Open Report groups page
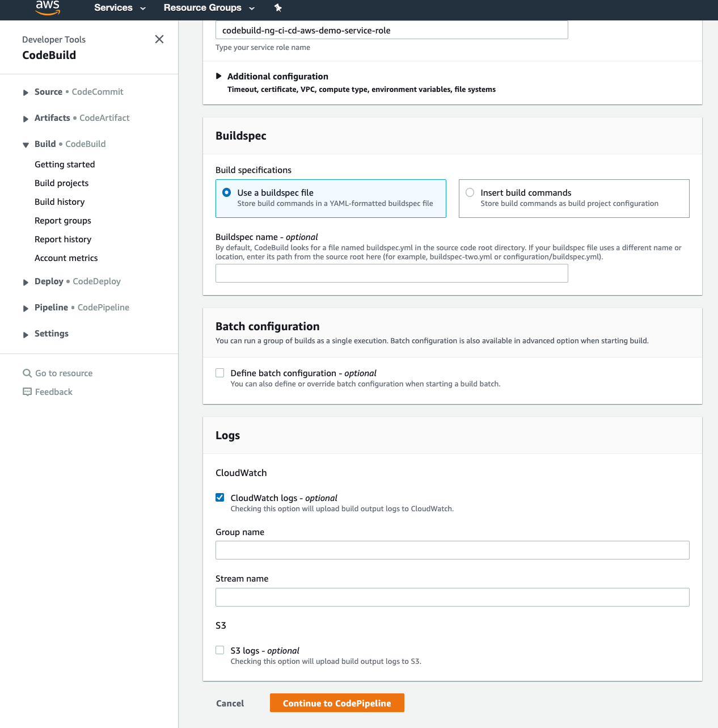The height and width of the screenshot is (728, 718). [63, 220]
